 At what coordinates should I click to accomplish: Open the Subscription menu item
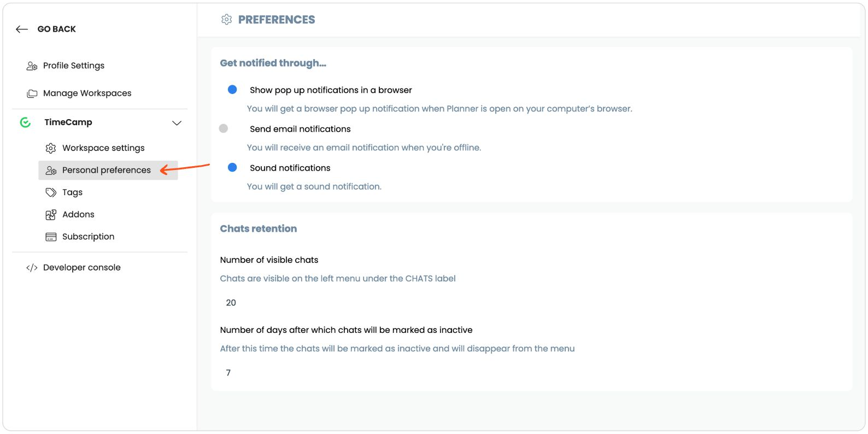pos(88,237)
